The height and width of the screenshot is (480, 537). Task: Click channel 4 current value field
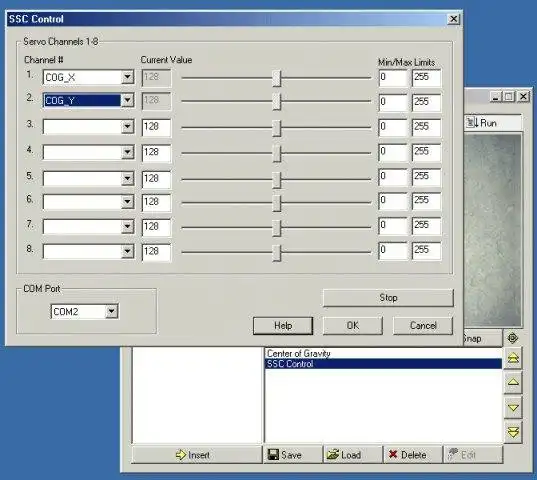pos(156,153)
